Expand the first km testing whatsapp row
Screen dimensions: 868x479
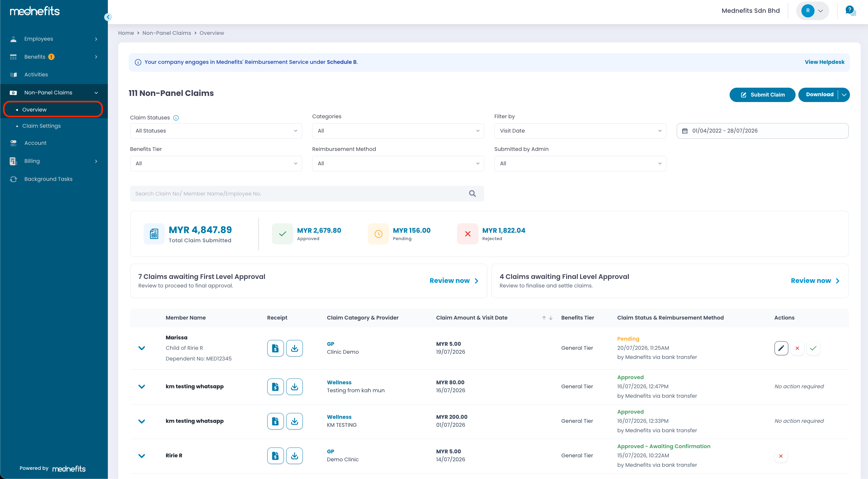pos(141,386)
